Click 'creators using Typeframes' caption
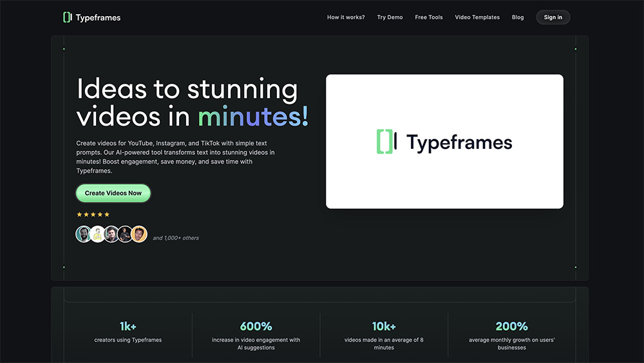This screenshot has width=644, height=363. 128,340
